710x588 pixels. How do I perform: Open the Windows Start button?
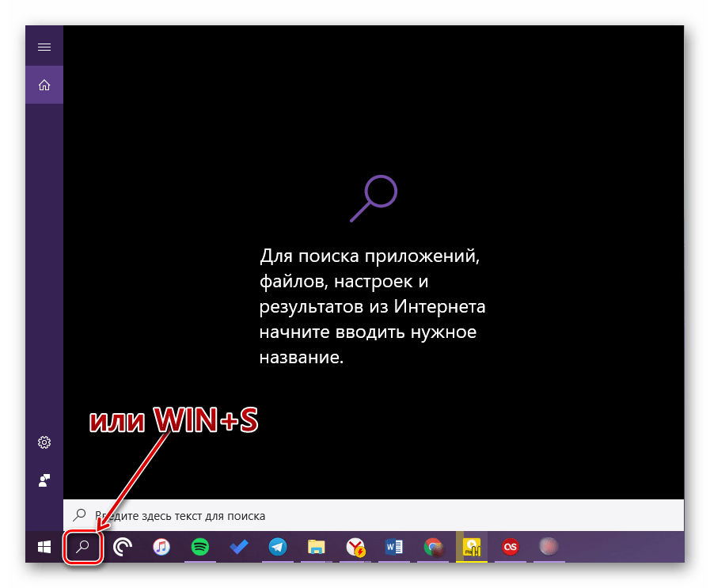coord(44,548)
